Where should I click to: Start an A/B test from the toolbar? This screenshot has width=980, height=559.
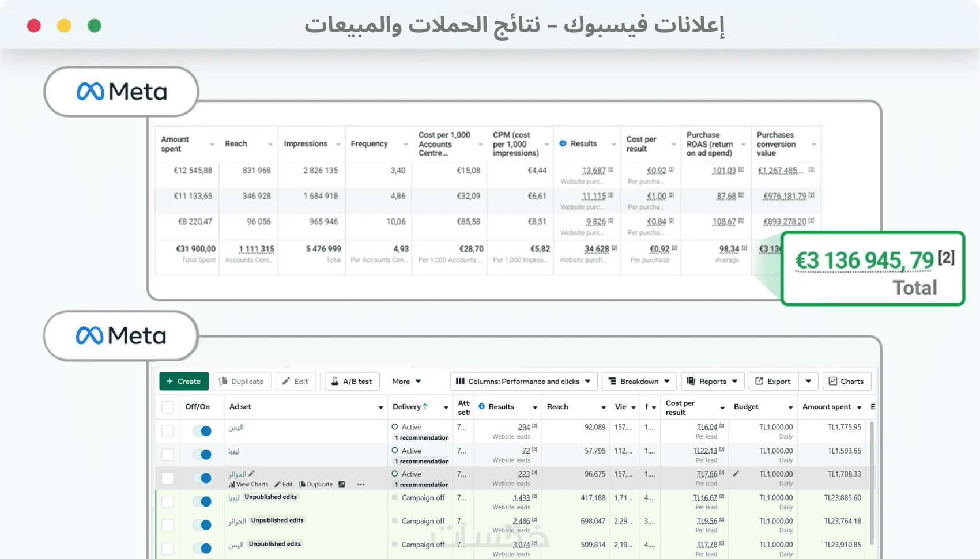point(352,381)
